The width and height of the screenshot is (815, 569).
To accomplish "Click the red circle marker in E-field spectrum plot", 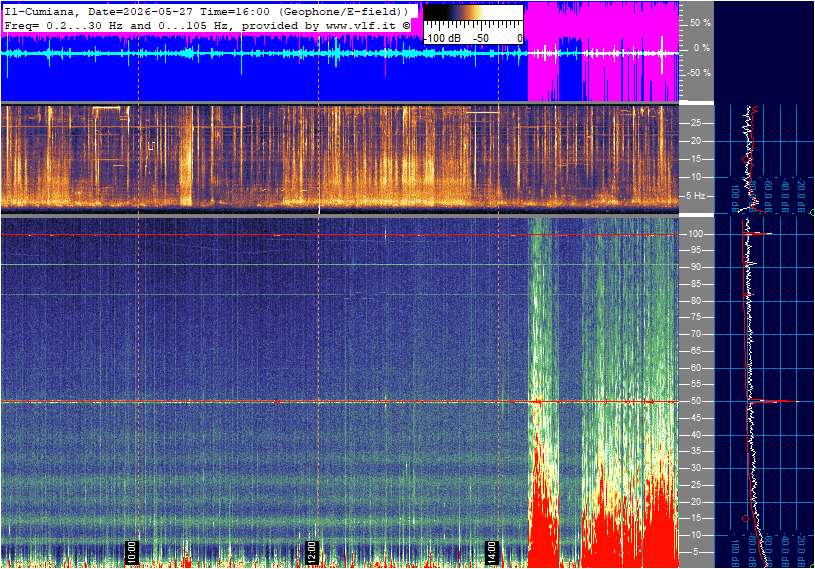I will (745, 518).
